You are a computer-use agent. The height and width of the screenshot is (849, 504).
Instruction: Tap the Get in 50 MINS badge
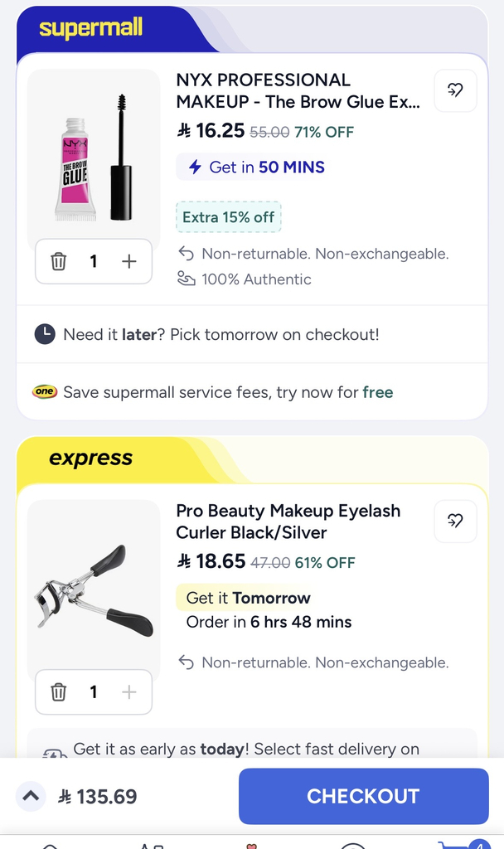coord(258,167)
